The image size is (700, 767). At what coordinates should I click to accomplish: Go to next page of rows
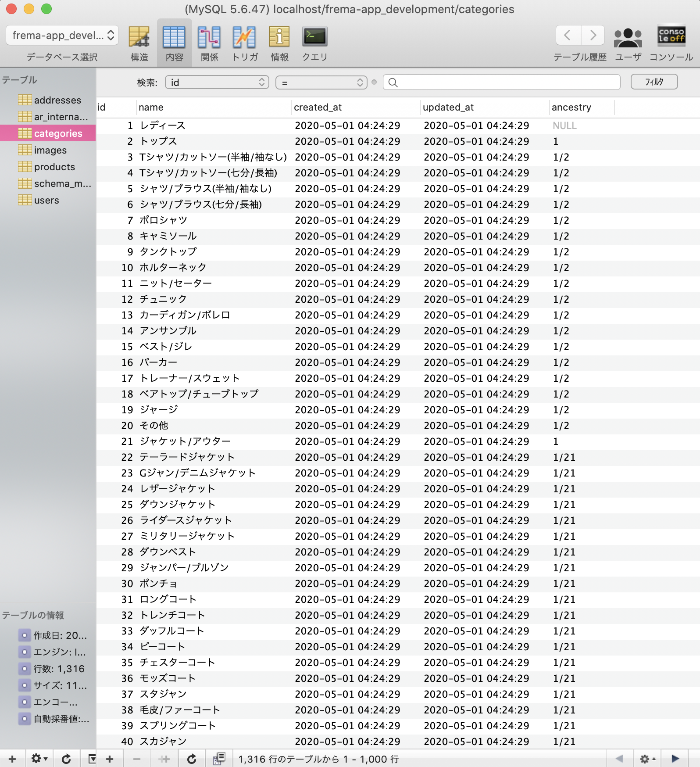point(675,758)
